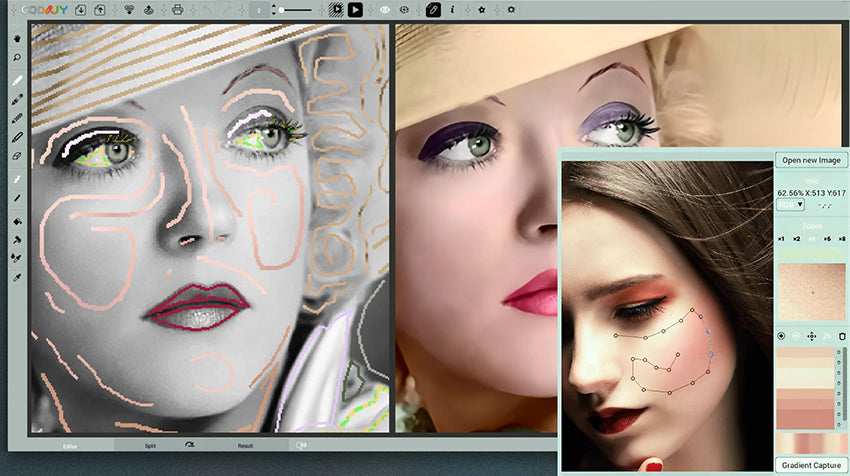Select the Hand pan tool
The width and height of the screenshot is (850, 476).
(x=18, y=39)
